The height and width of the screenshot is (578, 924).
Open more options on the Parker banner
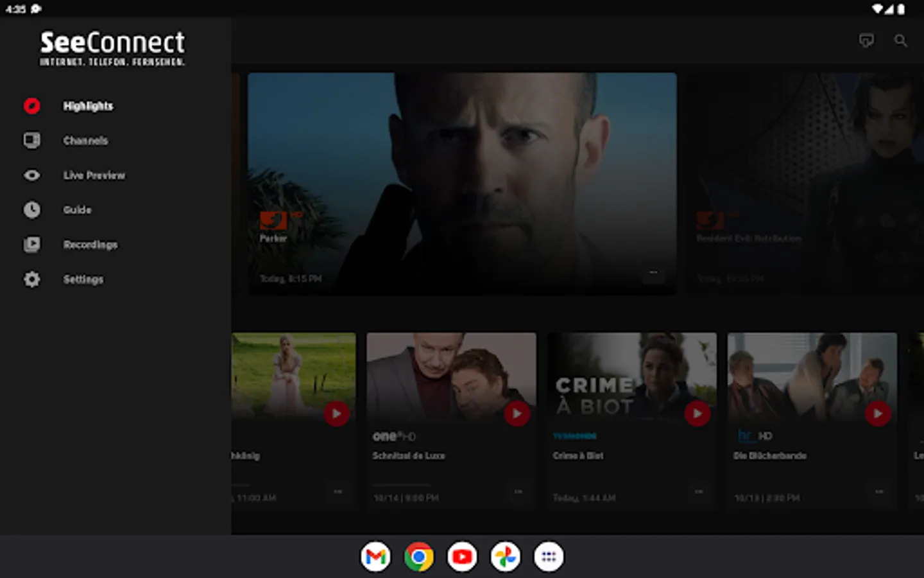pyautogui.click(x=653, y=273)
